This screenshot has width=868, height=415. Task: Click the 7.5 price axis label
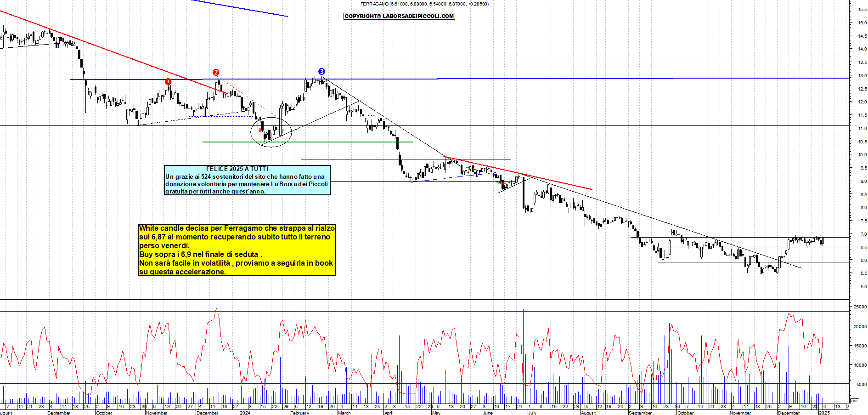tap(863, 221)
